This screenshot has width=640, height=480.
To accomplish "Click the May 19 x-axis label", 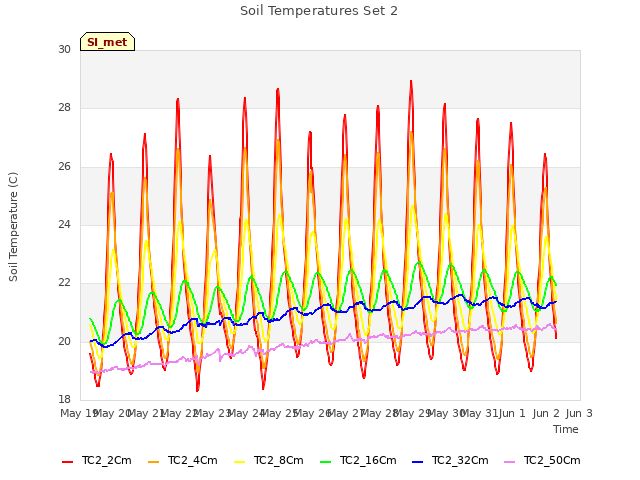I will [78, 413].
